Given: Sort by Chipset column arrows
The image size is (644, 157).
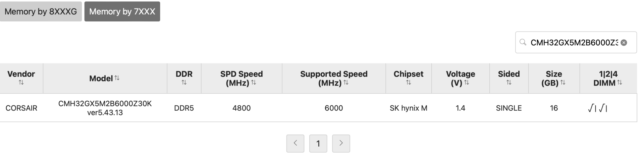Looking at the screenshot, I should click(408, 83).
